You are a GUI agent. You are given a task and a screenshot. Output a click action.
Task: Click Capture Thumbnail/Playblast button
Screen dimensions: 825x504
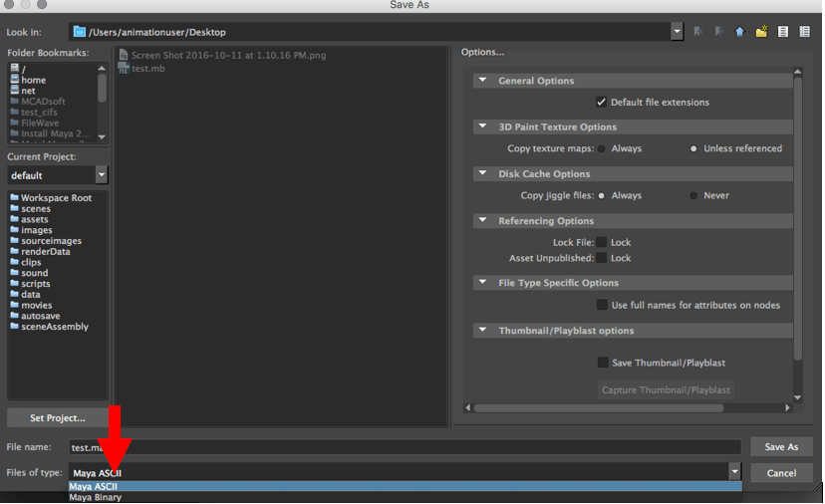pos(666,389)
